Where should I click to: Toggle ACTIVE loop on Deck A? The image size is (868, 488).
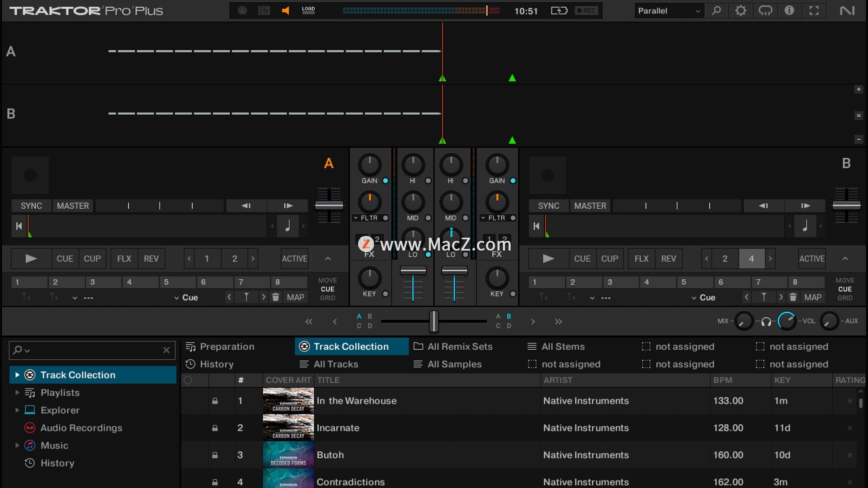click(x=295, y=258)
